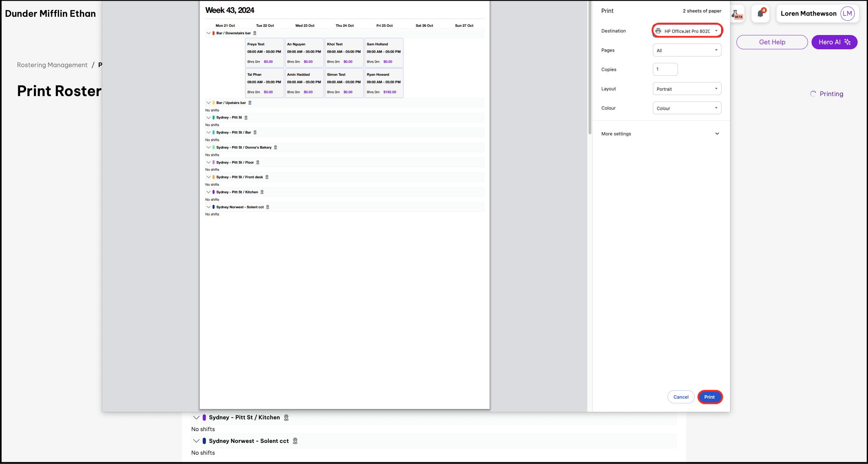Collapse the Sydney Norwest - Solent cct section
This screenshot has height=464, width=868.
click(x=196, y=441)
